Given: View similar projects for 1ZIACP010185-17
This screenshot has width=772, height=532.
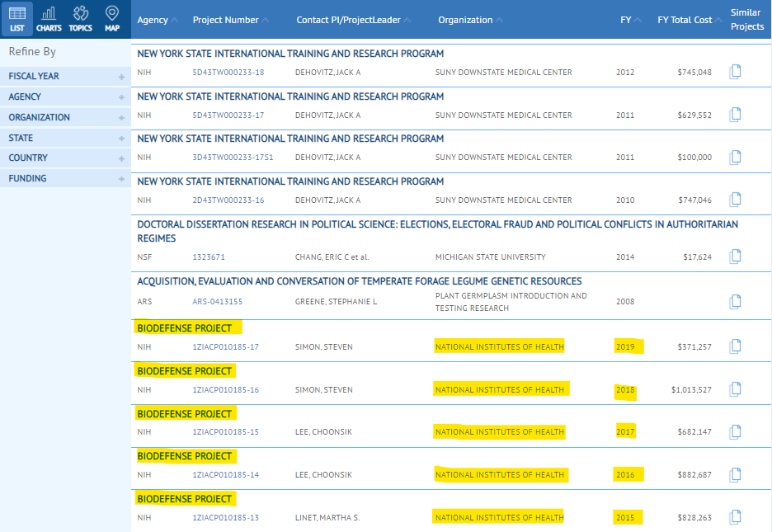Looking at the screenshot, I should point(735,346).
